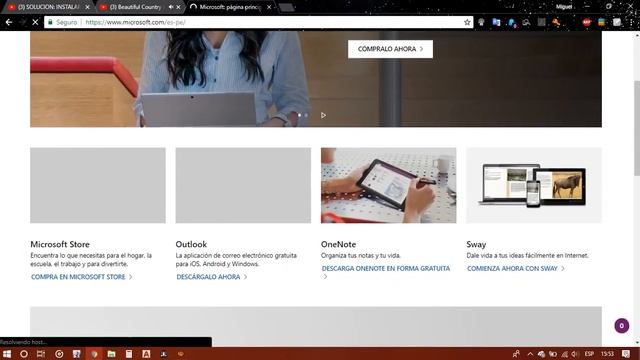Click the page vertical scrollbar thumb
Image resolution: width=640 pixels, height=360 pixels.
tap(637, 129)
